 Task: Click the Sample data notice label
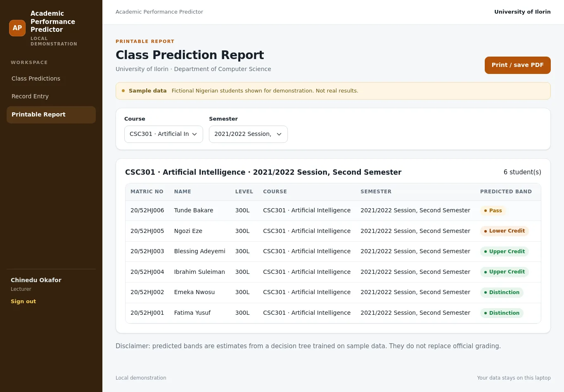pyautogui.click(x=147, y=91)
